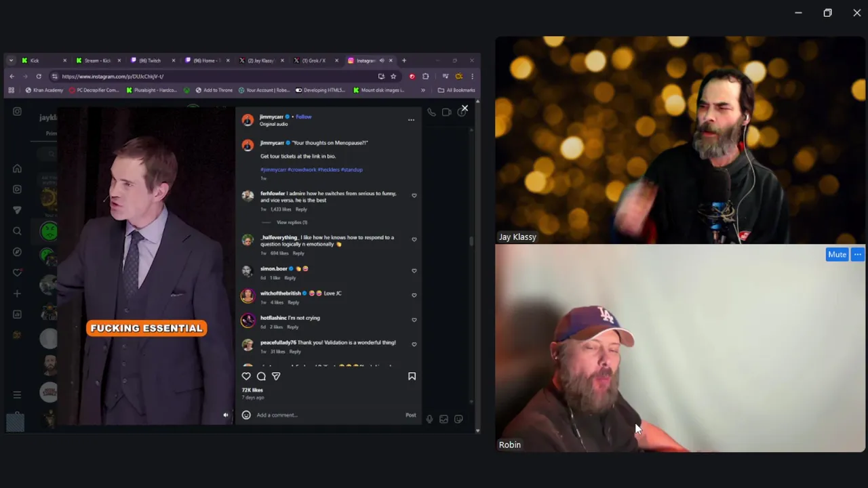Like _halfeverything_'s comment with its heart
This screenshot has width=868, height=488.
click(x=414, y=239)
